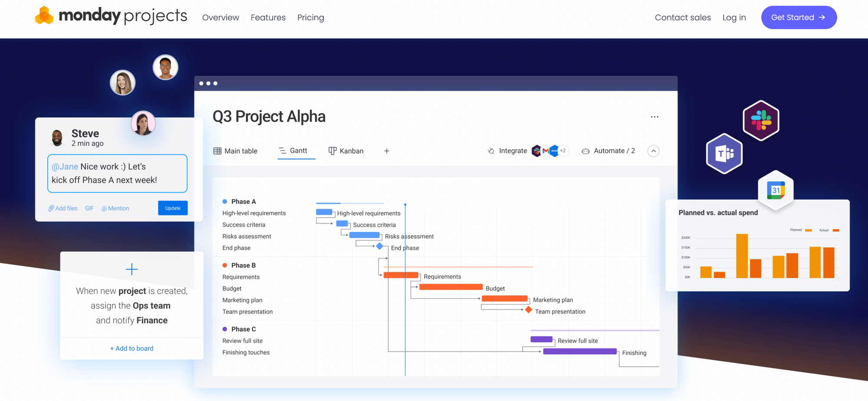Click the Add files attachment link
This screenshot has height=401, width=868.
[x=63, y=208]
